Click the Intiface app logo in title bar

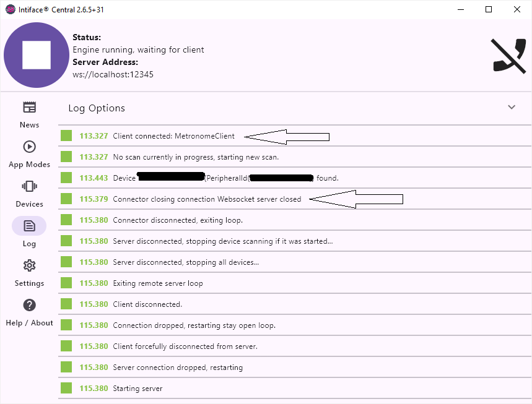(11, 9)
